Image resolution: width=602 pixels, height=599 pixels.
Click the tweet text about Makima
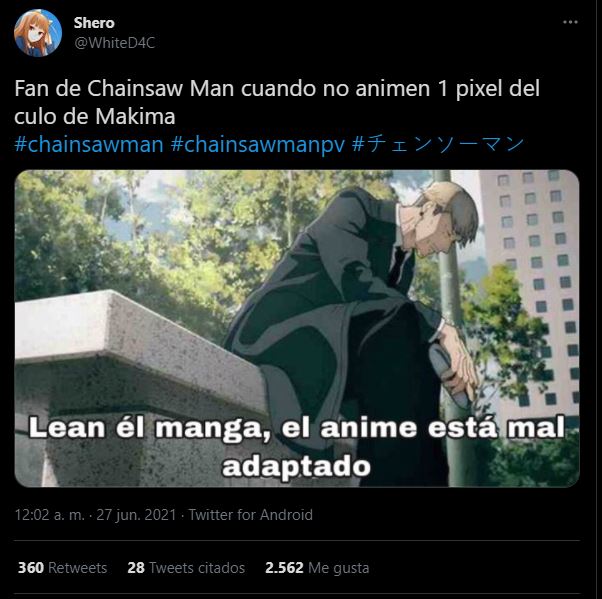pos(277,102)
